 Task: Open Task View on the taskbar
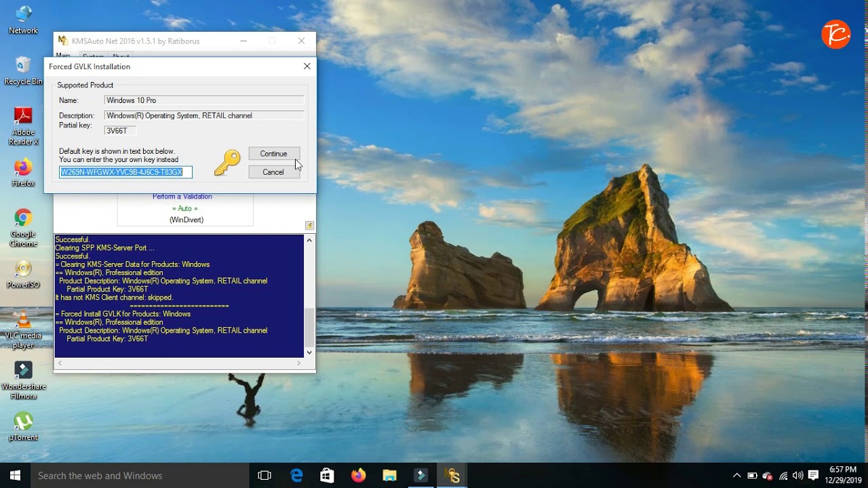(x=264, y=476)
